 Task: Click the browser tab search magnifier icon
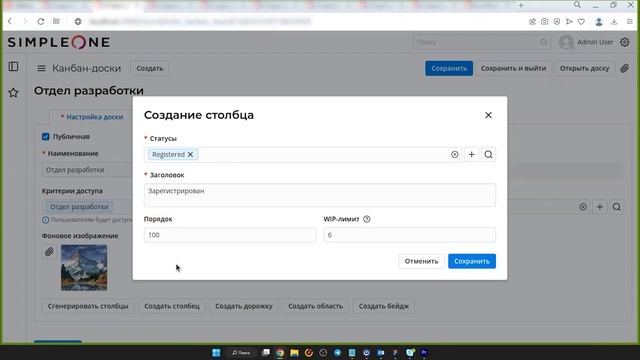click(x=577, y=5)
